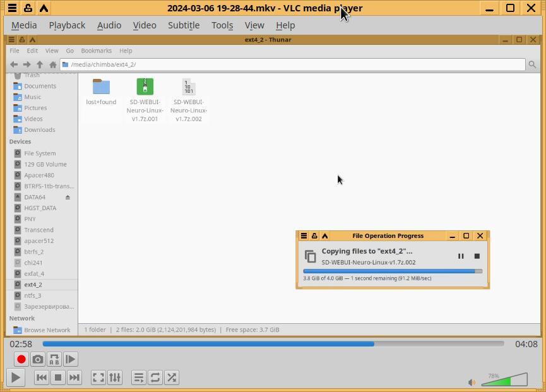Open Apacer480 device

click(39, 175)
